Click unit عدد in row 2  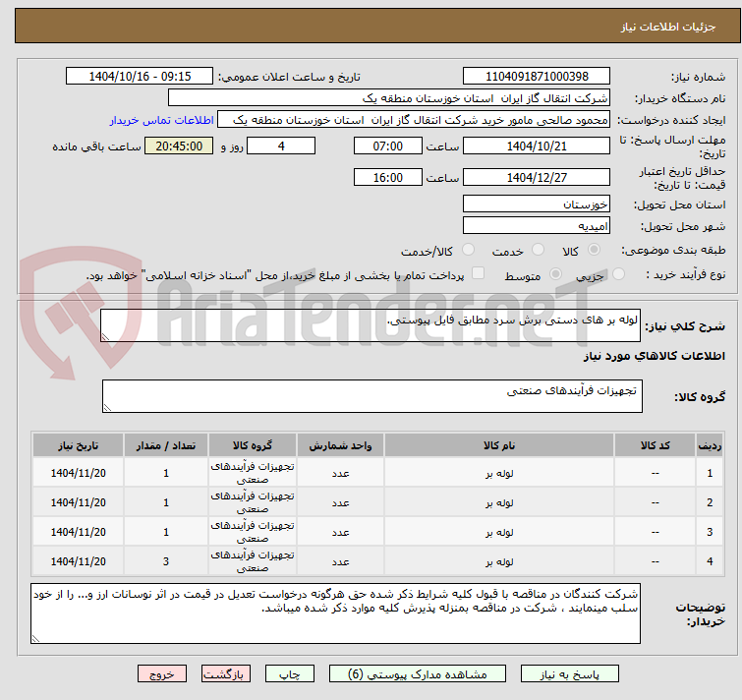coord(340,502)
